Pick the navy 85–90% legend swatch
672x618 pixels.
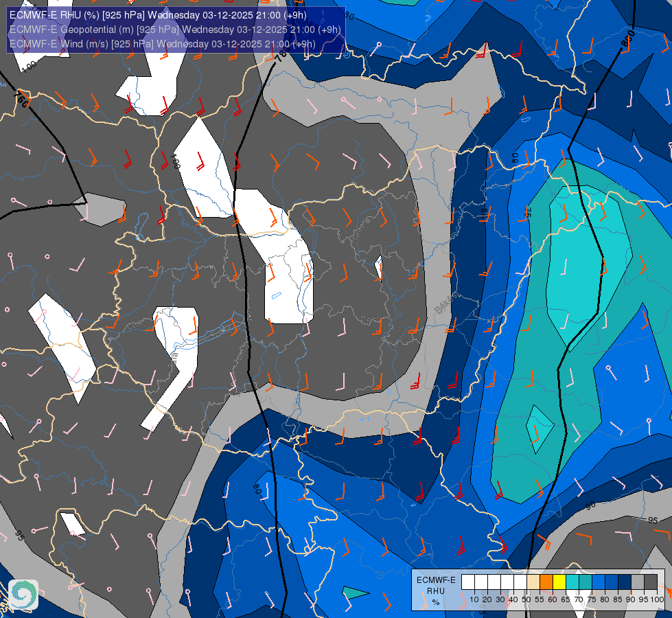point(625,582)
